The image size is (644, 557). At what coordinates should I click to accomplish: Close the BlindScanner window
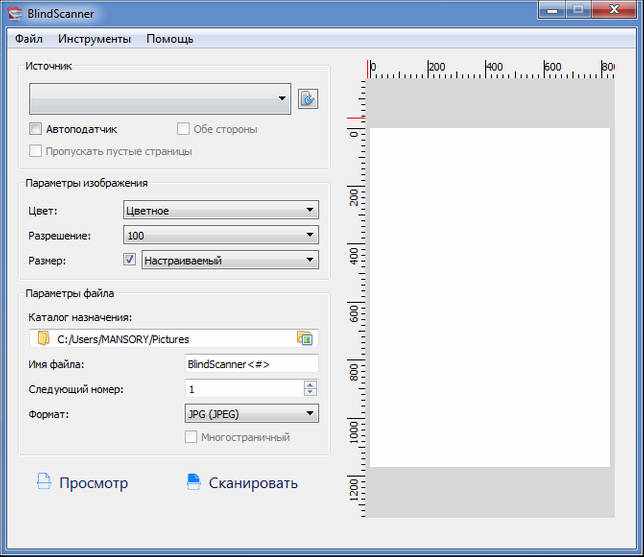(614, 9)
